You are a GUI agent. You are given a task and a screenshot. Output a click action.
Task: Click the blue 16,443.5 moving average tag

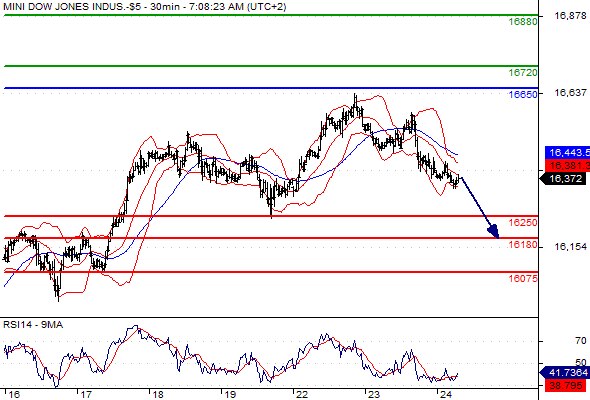567,152
